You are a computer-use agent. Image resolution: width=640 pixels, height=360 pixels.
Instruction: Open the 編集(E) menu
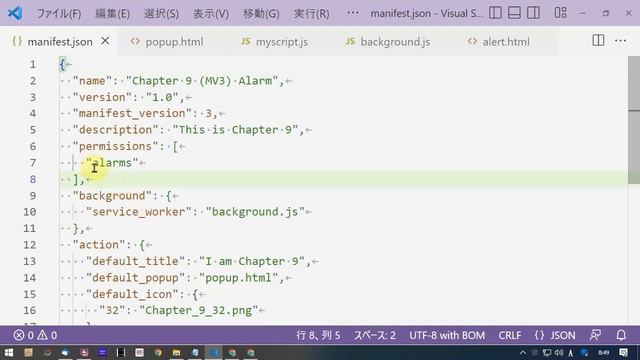tap(112, 13)
